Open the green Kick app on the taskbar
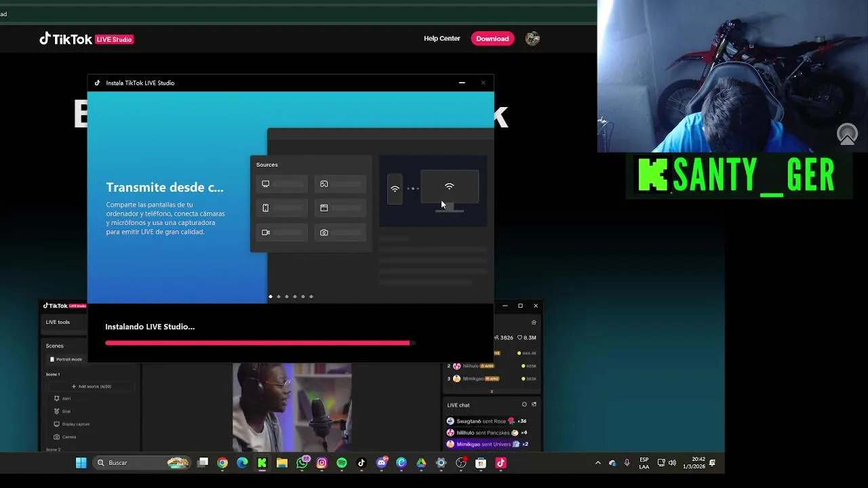The image size is (868, 488). [x=262, y=463]
